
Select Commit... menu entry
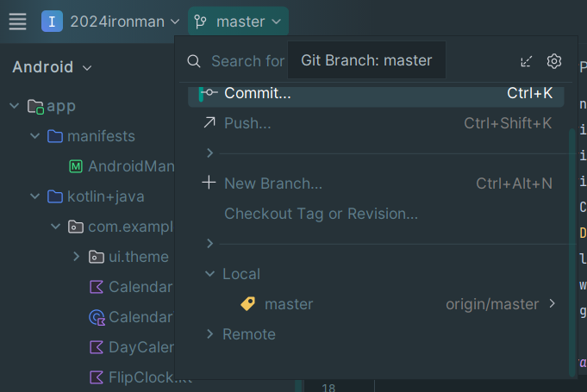tap(257, 93)
